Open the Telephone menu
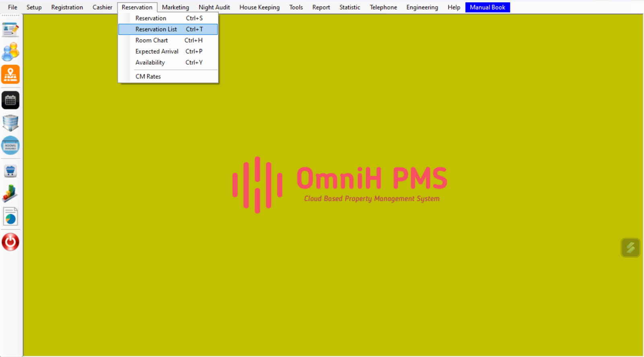The image size is (644, 357). 384,7
